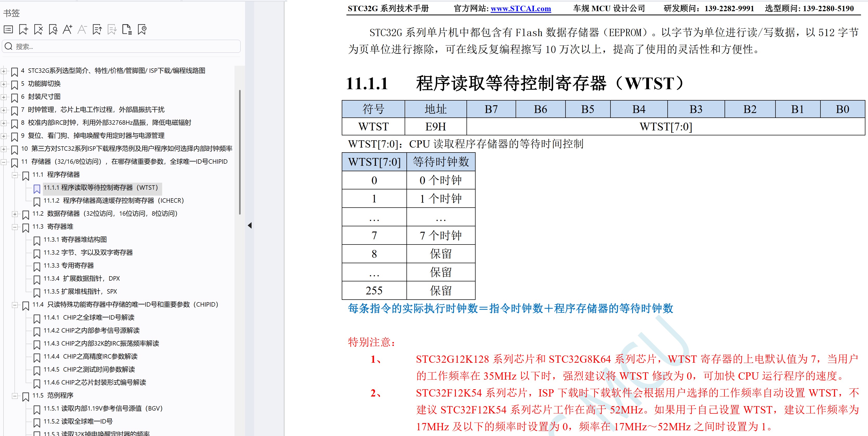Focus the bookmark 搜索 search field
This screenshot has width=868, height=436.
(121, 46)
